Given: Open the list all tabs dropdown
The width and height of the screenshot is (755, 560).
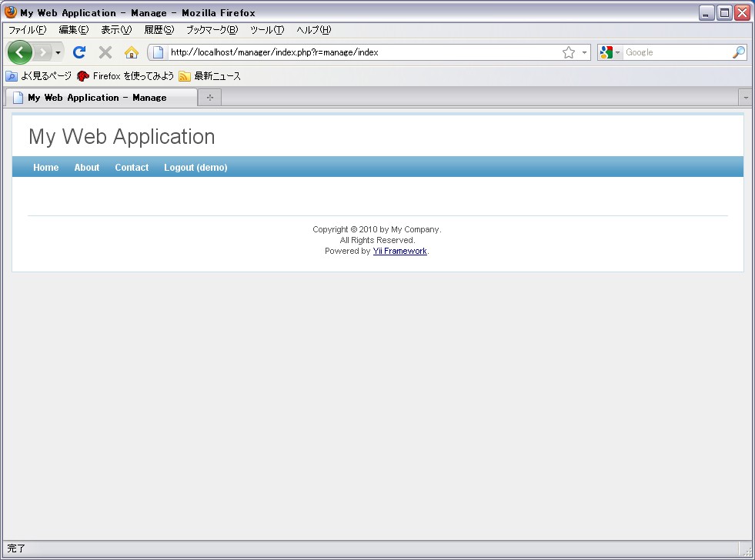Looking at the screenshot, I should (745, 98).
